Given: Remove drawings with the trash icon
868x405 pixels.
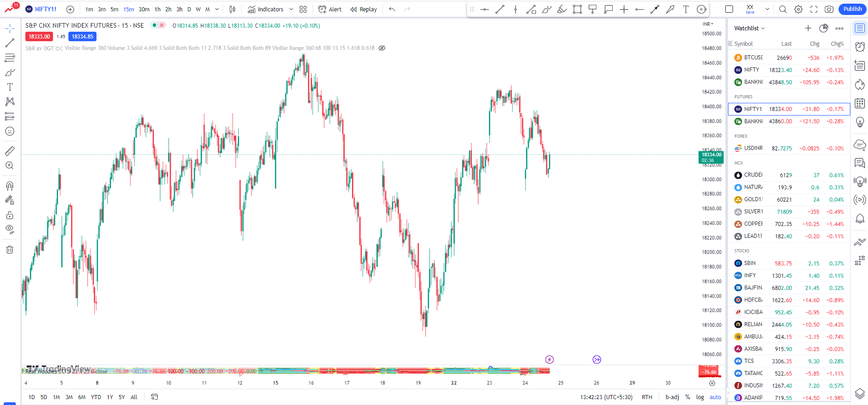Looking at the screenshot, I should (x=10, y=250).
